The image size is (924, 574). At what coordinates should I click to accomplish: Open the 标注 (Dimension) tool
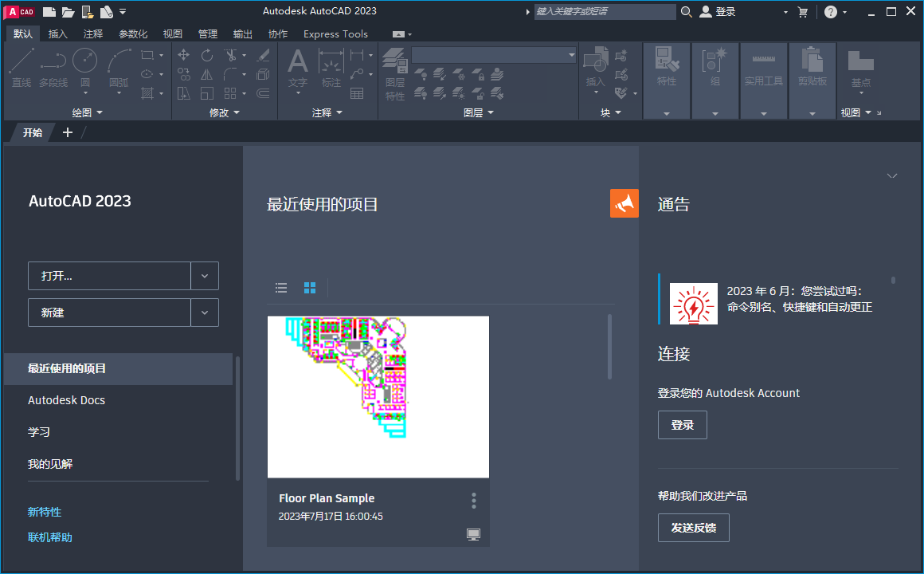point(331,68)
